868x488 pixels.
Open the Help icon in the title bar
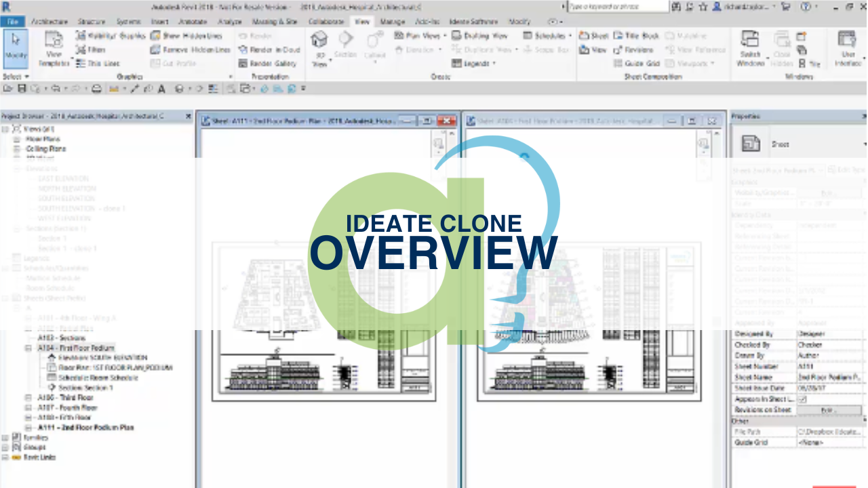[805, 6]
